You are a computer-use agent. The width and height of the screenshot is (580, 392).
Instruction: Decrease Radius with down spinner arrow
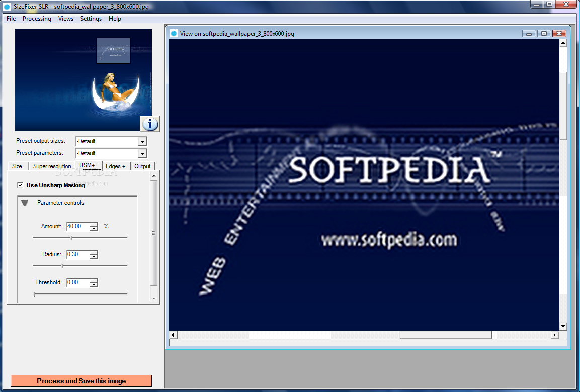click(94, 257)
